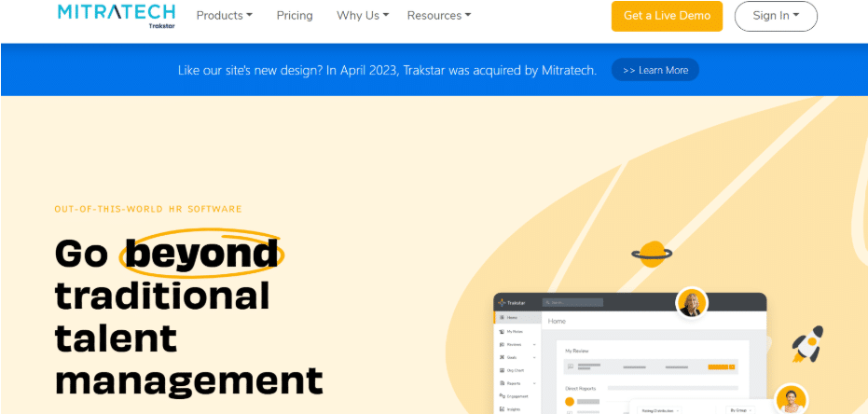Click the Learn More banner button
The width and height of the screenshot is (868, 414).
click(655, 70)
